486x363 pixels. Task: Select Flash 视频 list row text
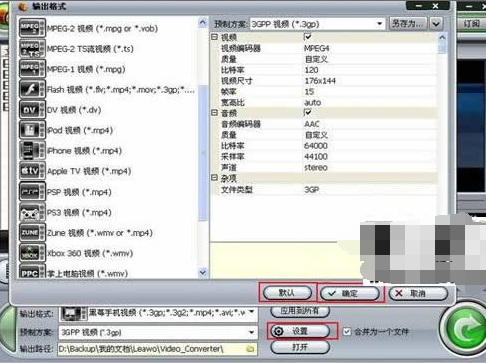tap(121, 89)
